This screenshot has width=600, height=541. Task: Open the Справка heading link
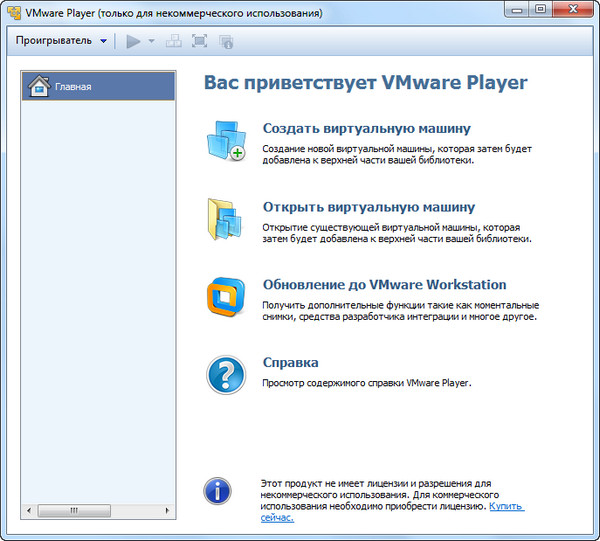[x=290, y=362]
